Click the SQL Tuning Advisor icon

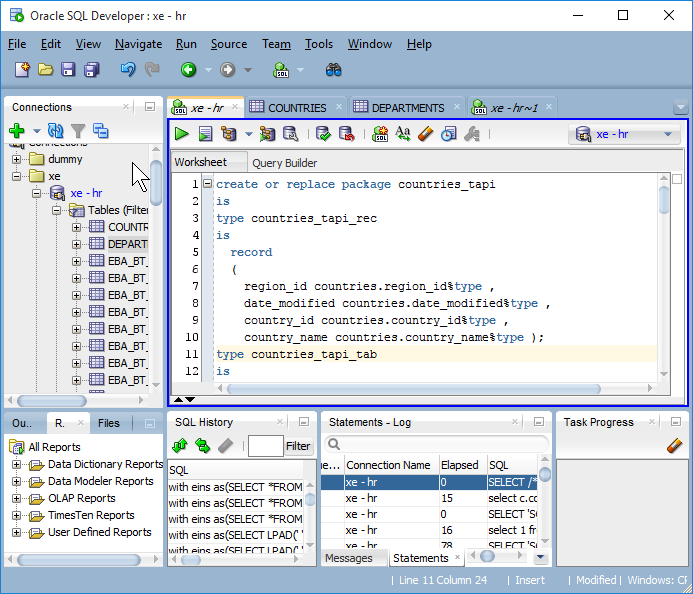click(290, 134)
